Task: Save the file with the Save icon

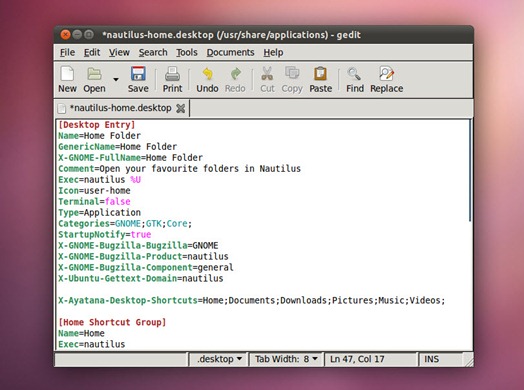Action: click(x=138, y=74)
